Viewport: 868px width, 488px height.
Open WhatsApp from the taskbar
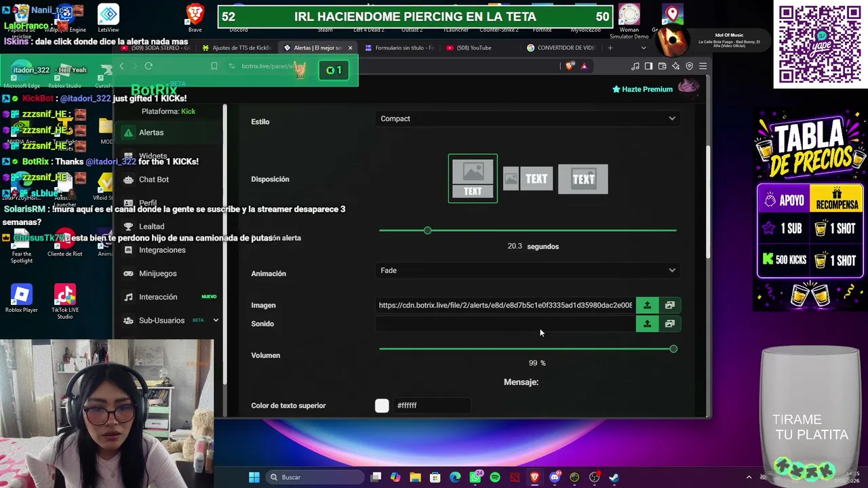click(475, 477)
